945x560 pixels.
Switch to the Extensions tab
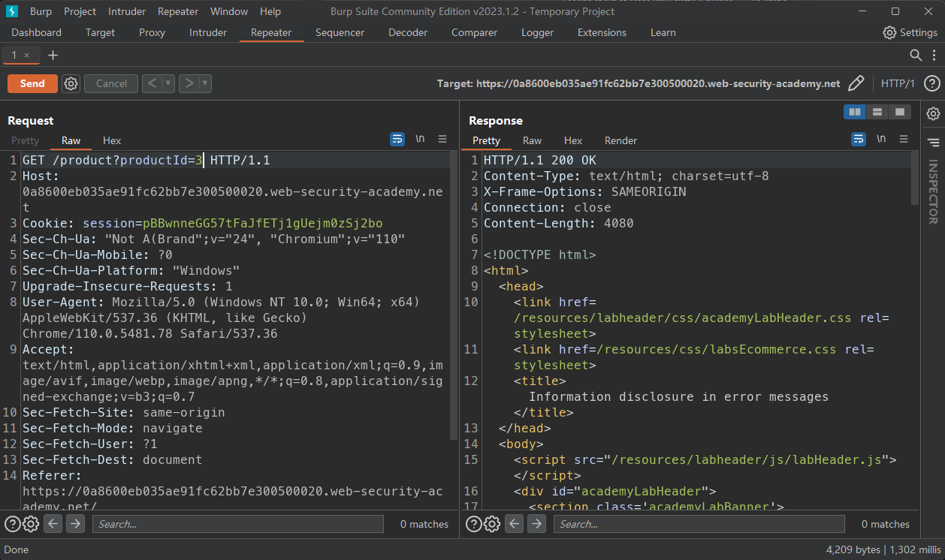[x=602, y=32]
